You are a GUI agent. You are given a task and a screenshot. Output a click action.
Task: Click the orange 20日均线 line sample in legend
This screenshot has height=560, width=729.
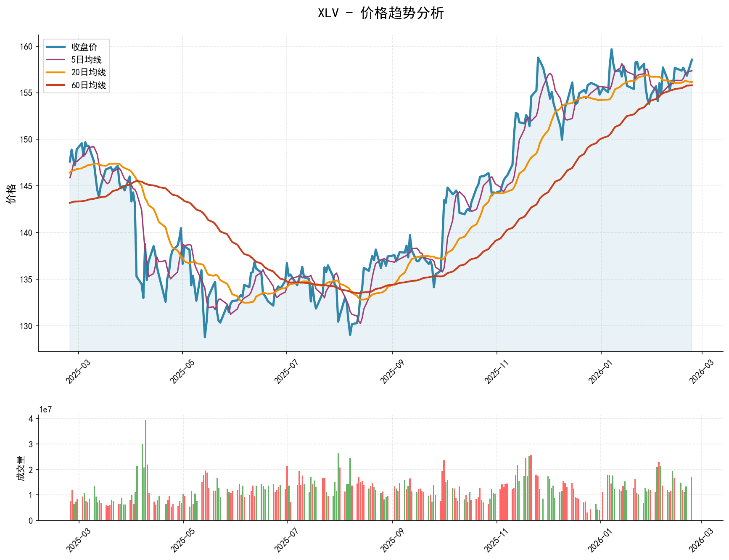point(55,72)
